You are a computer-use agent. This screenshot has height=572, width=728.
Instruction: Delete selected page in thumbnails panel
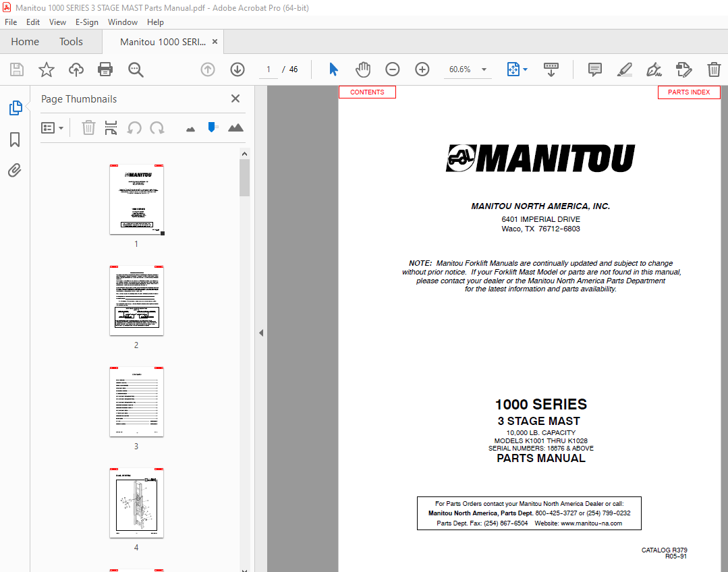tap(88, 127)
